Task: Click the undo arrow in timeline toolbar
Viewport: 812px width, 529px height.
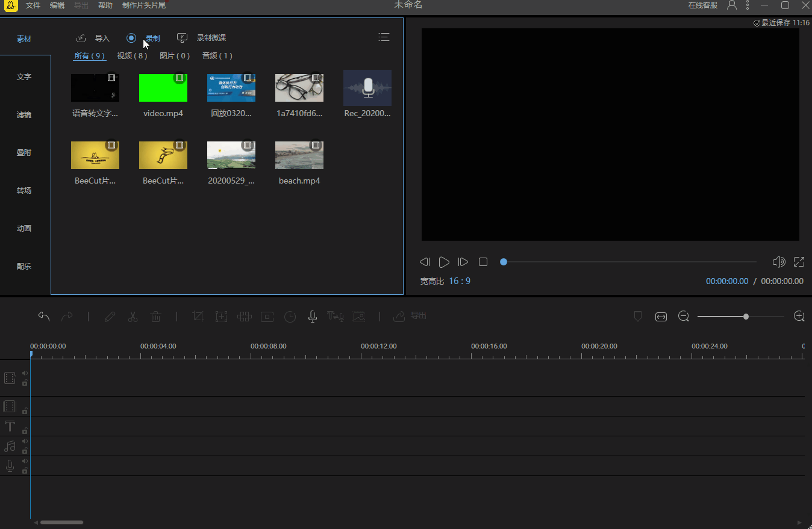Action: click(x=44, y=317)
